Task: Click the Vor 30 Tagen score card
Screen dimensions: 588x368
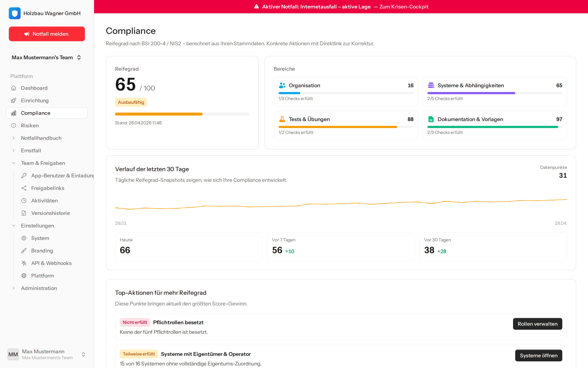Action: click(493, 247)
